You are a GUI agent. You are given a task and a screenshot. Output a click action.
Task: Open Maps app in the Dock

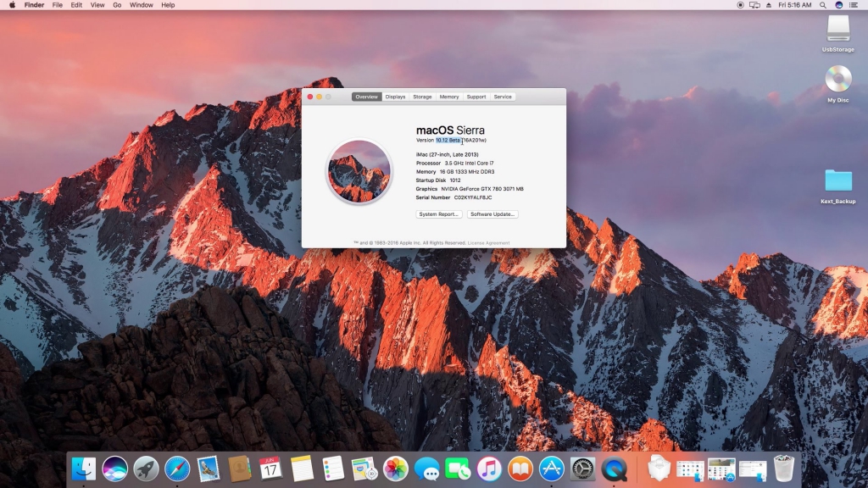(x=364, y=469)
